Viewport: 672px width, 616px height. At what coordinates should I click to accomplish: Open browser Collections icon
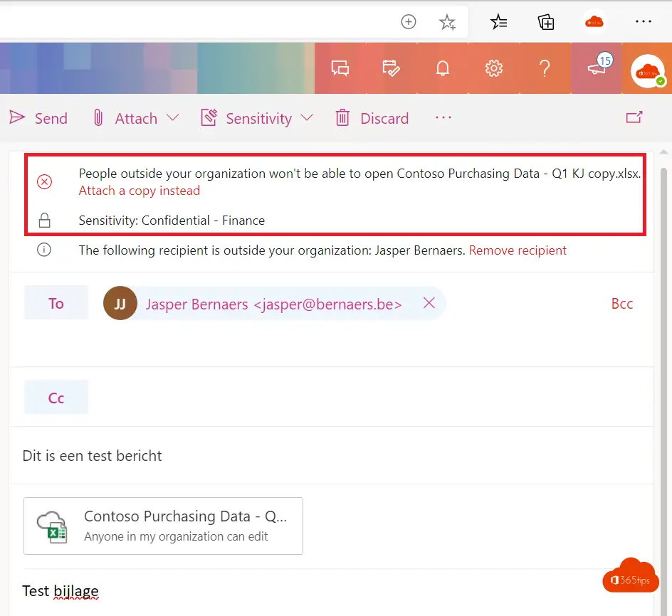(x=546, y=22)
